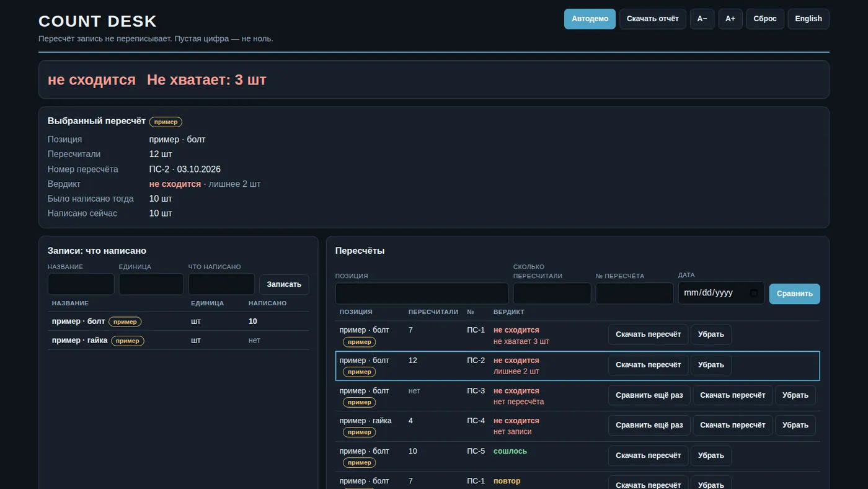
Task: Save the record with Записать
Action: [x=284, y=284]
